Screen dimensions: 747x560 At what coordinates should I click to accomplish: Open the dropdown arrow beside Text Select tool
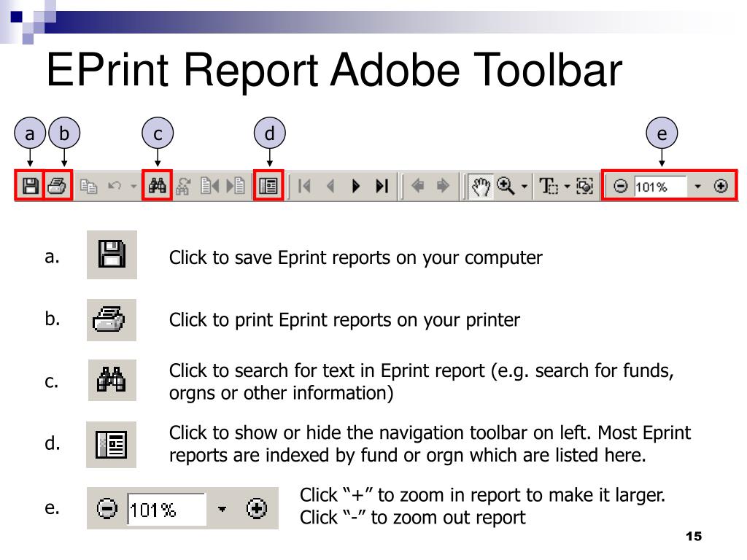(567, 186)
